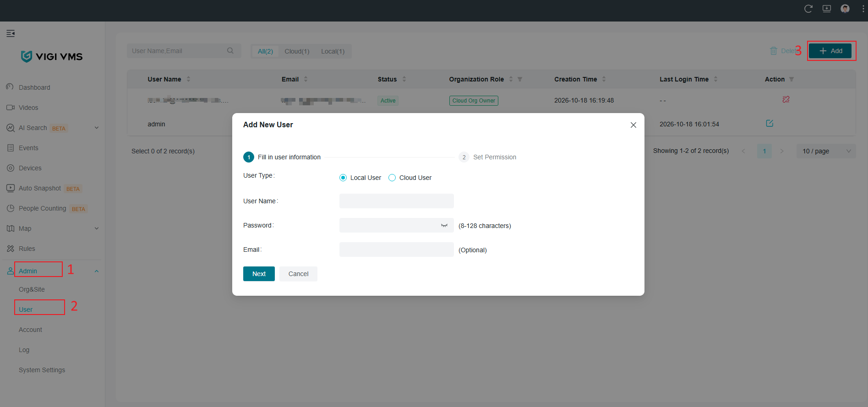The width and height of the screenshot is (868, 407).
Task: Open the user avatar menu
Action: (x=845, y=9)
